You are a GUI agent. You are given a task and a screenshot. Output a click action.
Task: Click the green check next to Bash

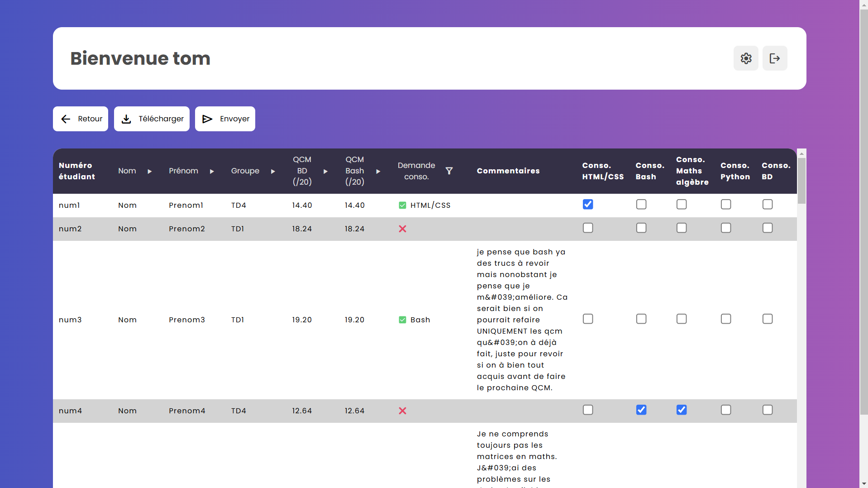tap(402, 320)
